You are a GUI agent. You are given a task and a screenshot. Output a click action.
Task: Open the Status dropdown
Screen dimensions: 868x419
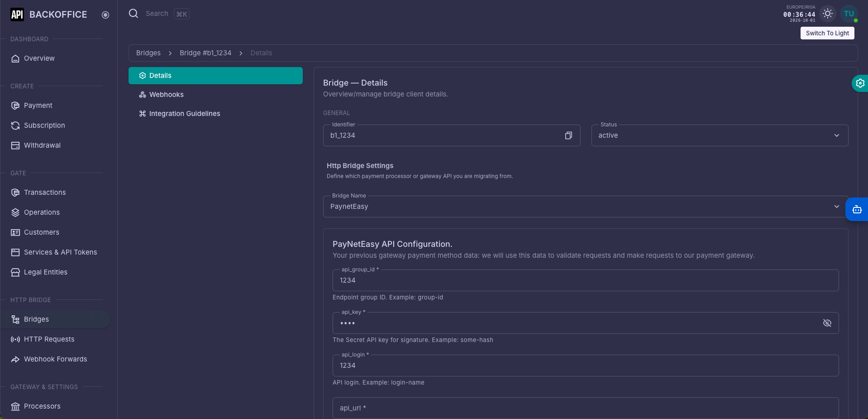point(720,135)
